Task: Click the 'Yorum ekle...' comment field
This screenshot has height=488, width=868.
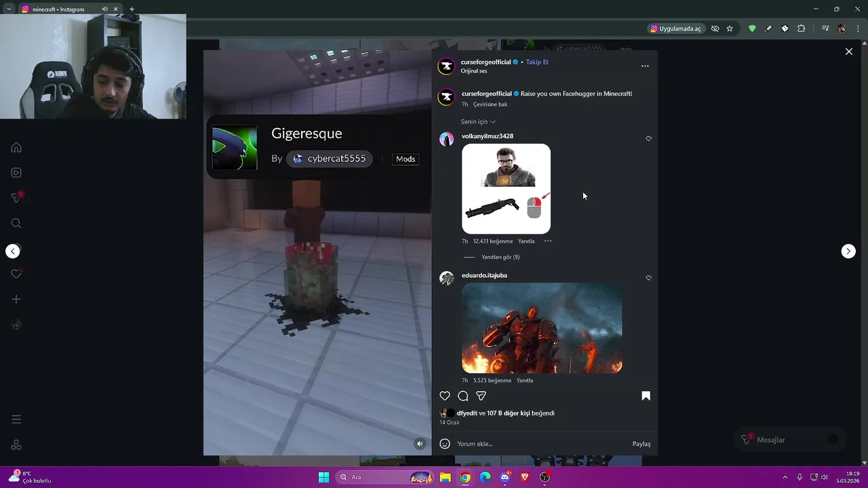Action: pos(542,444)
